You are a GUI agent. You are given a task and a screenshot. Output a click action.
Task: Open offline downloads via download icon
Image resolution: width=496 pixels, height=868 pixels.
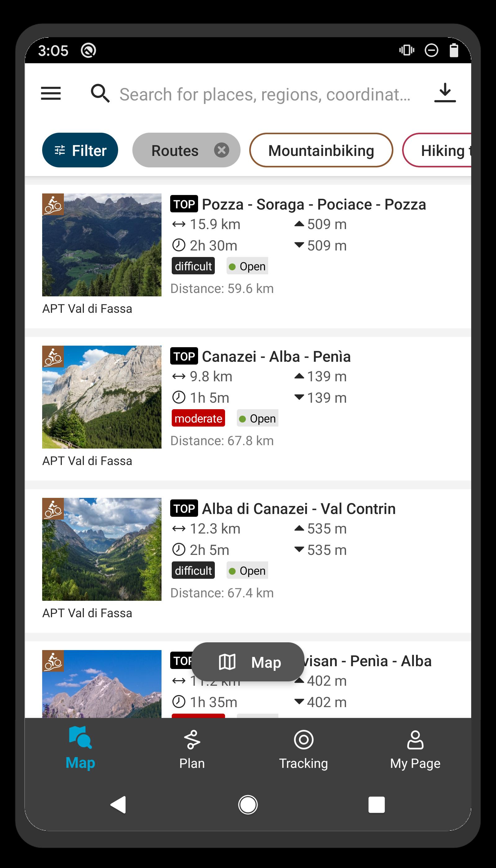tap(445, 93)
